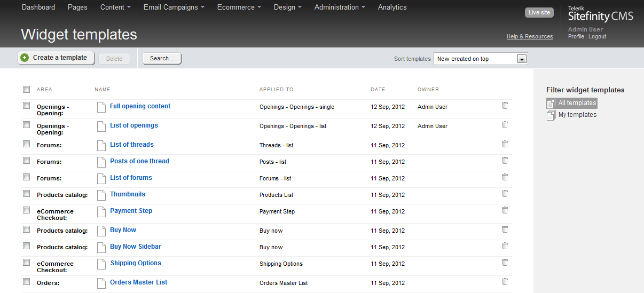
Task: Delete the Orders Master List template
Action: (x=505, y=282)
